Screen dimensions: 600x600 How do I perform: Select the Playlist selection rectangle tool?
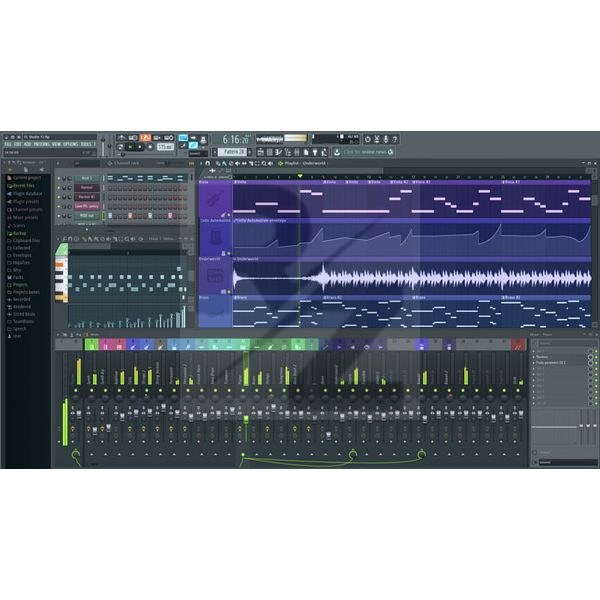tap(257, 163)
